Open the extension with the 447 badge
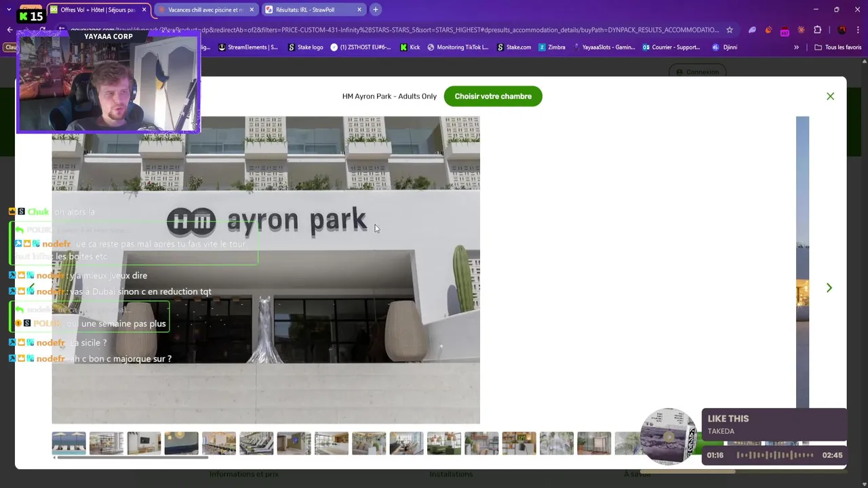868x488 pixels. click(785, 30)
